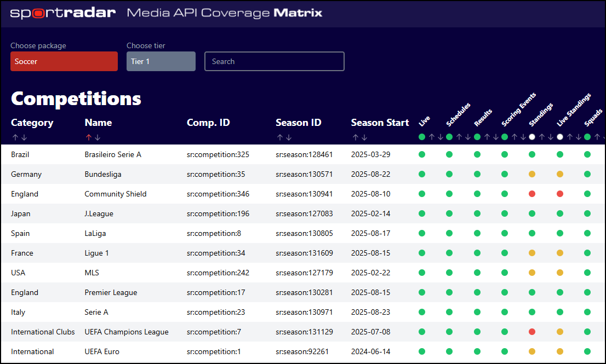The height and width of the screenshot is (364, 606).
Task: Sort Scoring Events column ascending arrow
Action: tap(514, 137)
